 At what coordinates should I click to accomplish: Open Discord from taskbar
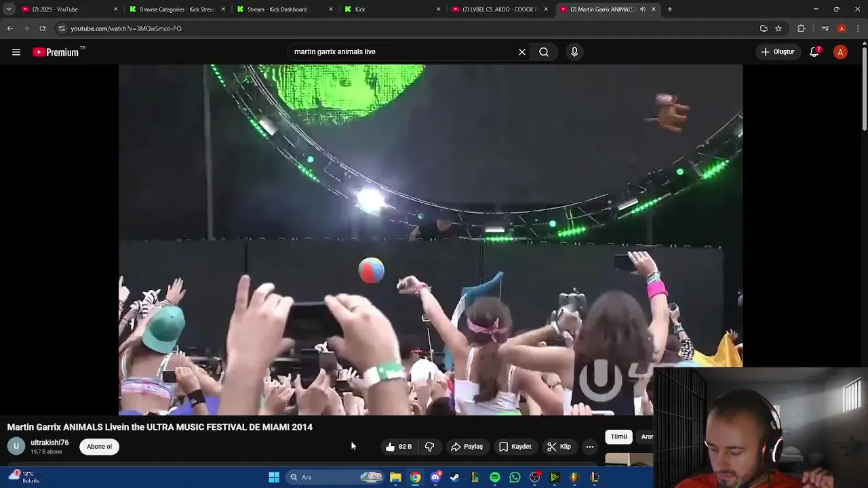(435, 477)
